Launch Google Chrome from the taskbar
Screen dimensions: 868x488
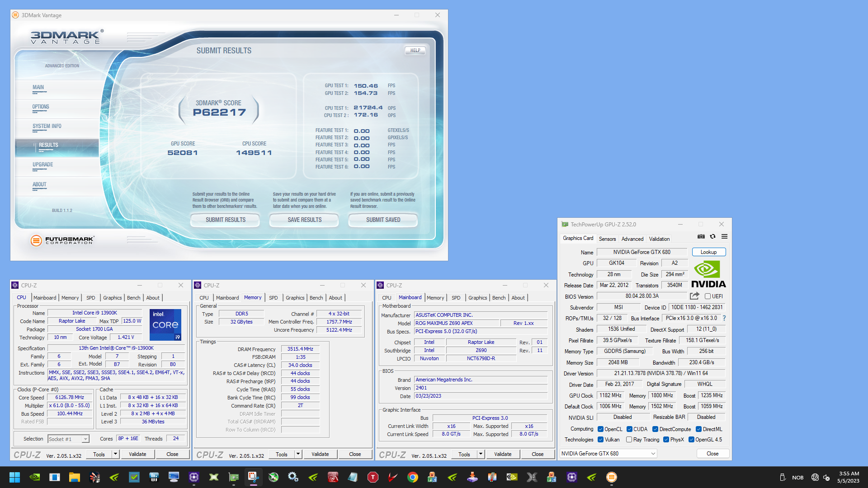[x=412, y=477]
